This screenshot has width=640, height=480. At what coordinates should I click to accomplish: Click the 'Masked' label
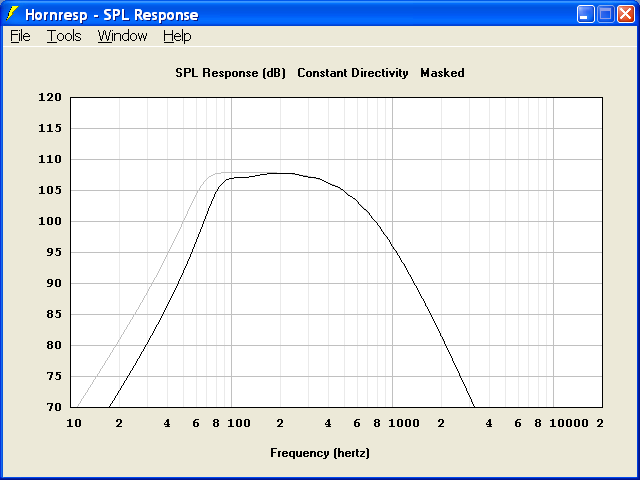coord(442,73)
